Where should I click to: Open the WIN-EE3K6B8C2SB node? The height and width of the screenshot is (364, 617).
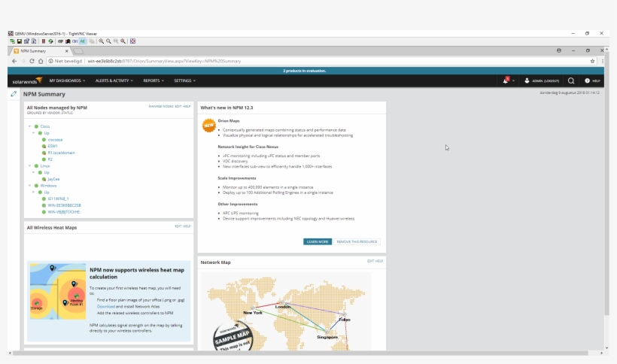pyautogui.click(x=64, y=205)
